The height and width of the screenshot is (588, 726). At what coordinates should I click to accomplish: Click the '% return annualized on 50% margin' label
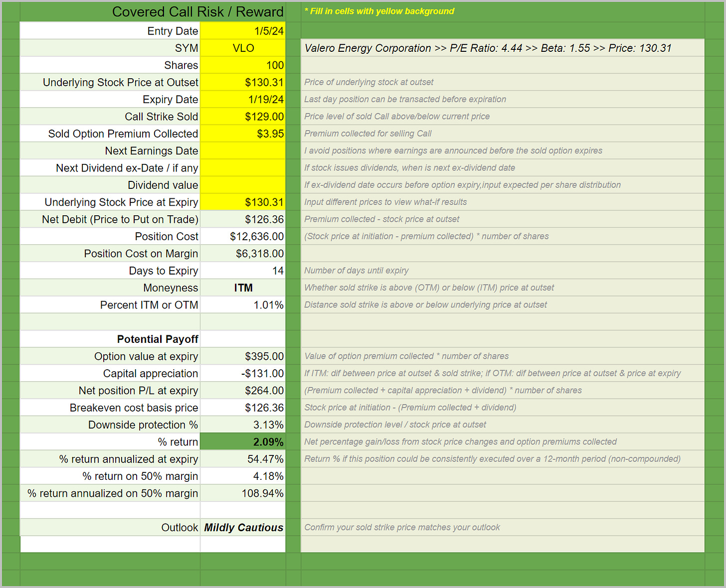pos(113,493)
